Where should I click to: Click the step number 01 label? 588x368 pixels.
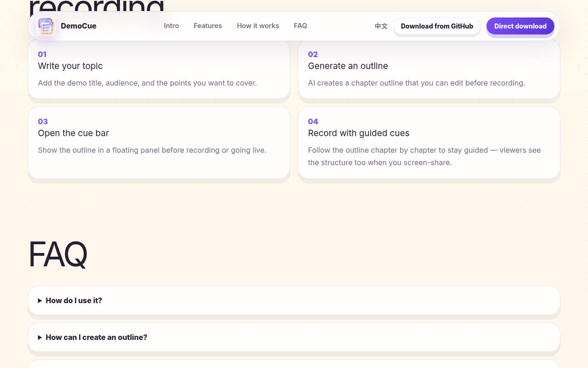click(42, 54)
